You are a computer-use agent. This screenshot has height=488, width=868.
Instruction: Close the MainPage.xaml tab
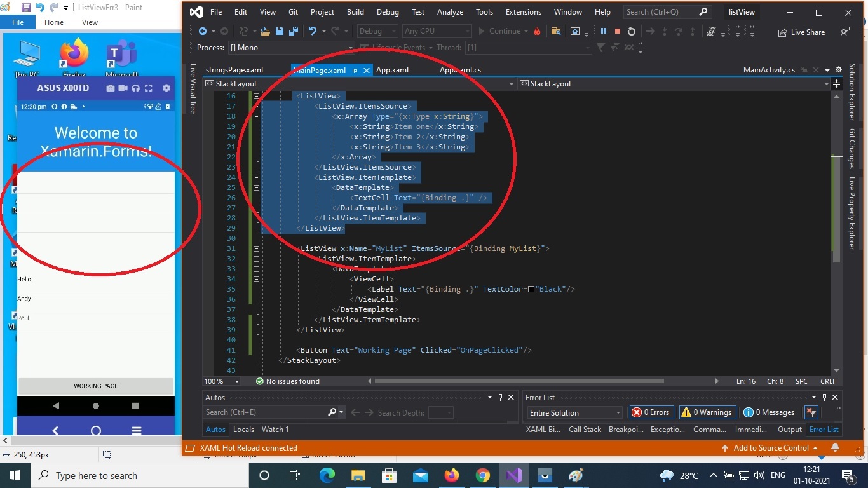pos(367,71)
